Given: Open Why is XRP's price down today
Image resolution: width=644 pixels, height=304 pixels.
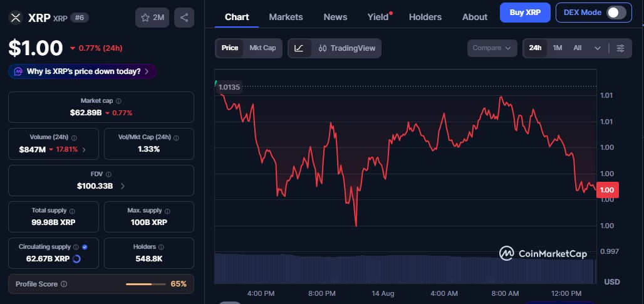Looking at the screenshot, I should tap(82, 71).
